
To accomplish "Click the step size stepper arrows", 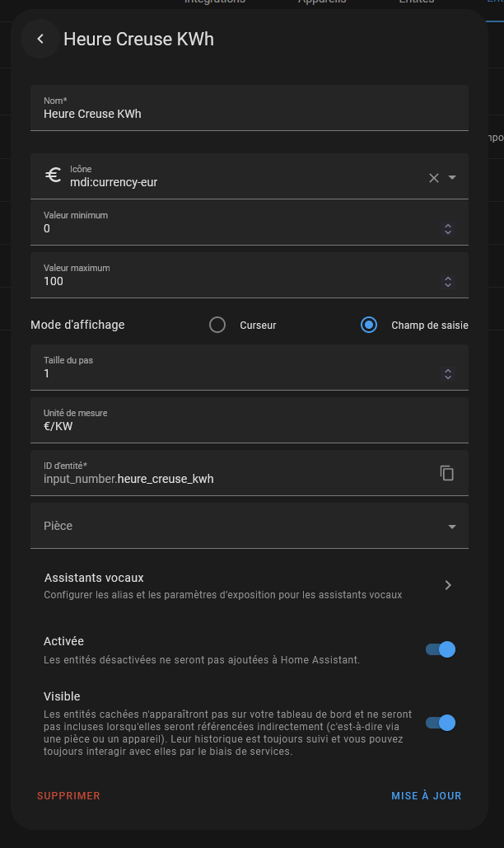I will tap(448, 374).
